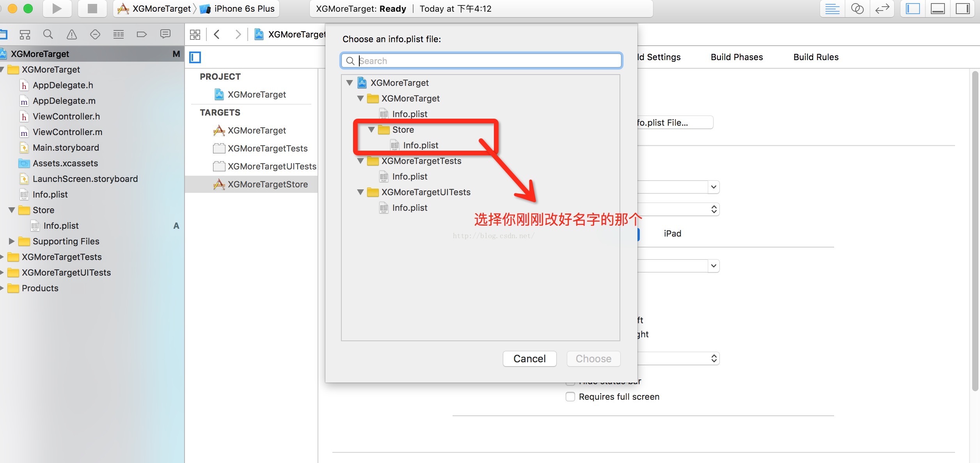Viewport: 980px width, 463px height.
Task: Select the XGMoreTarget project root in the navigator
Action: (x=92, y=54)
